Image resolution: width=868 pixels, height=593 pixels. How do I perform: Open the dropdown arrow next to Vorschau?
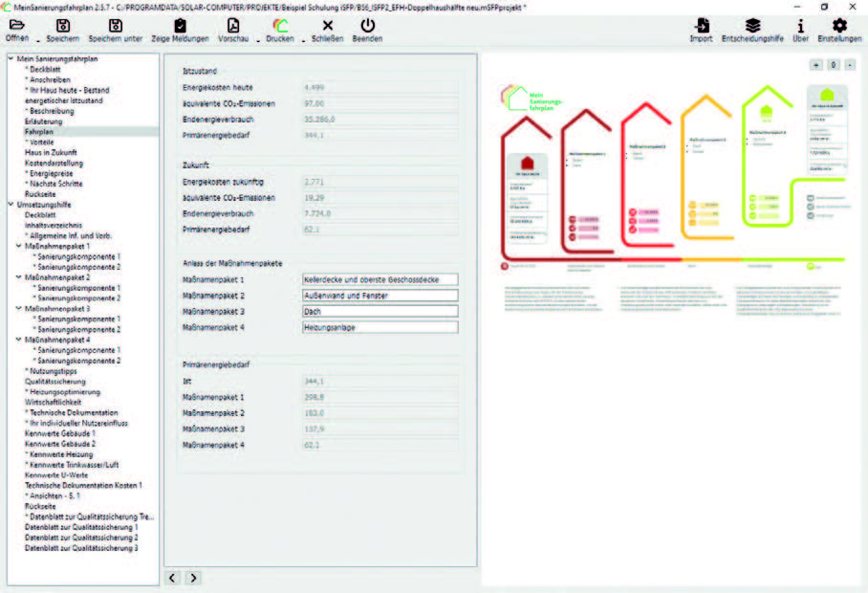coord(258,40)
